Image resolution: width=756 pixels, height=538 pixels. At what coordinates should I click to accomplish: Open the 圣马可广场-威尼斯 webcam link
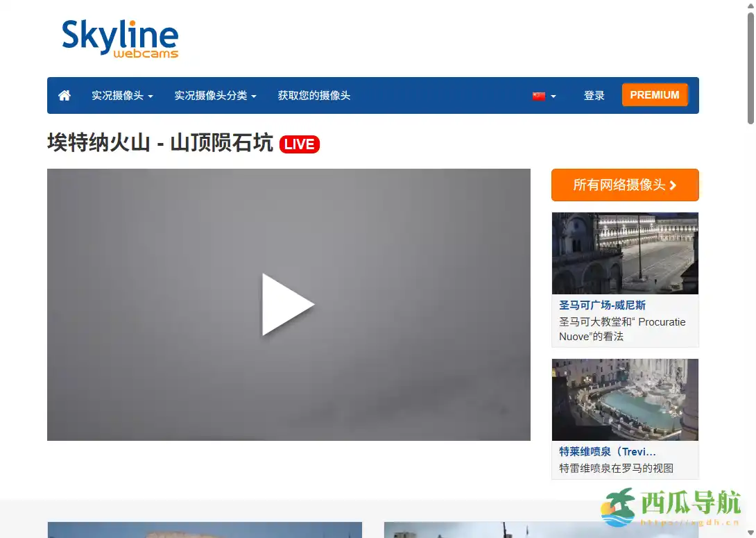point(601,305)
